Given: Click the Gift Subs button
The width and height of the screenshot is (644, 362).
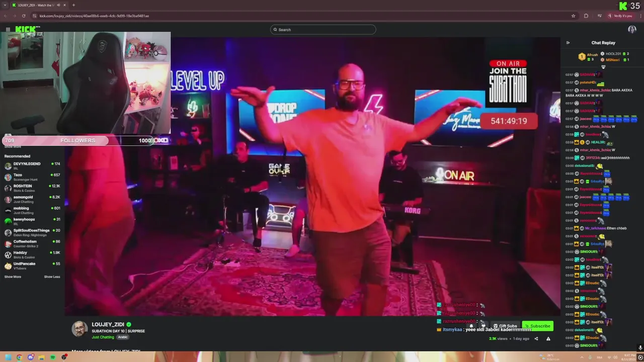Looking at the screenshot, I should (x=505, y=326).
